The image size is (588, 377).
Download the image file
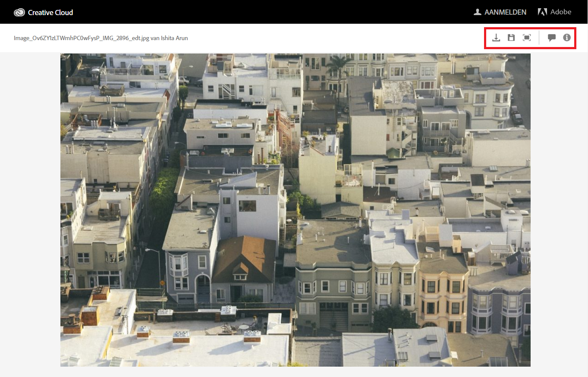point(496,38)
